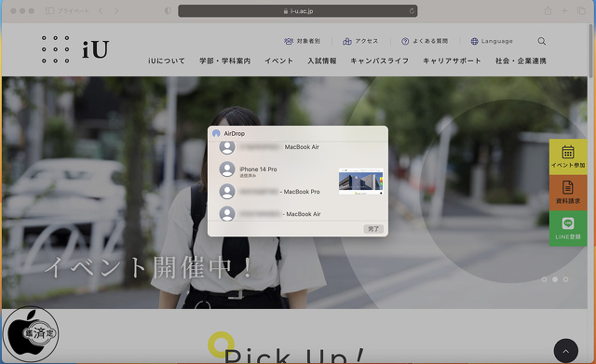Click the shared page thumbnail in AirDrop
Image resolution: width=596 pixels, height=364 pixels.
point(360,182)
